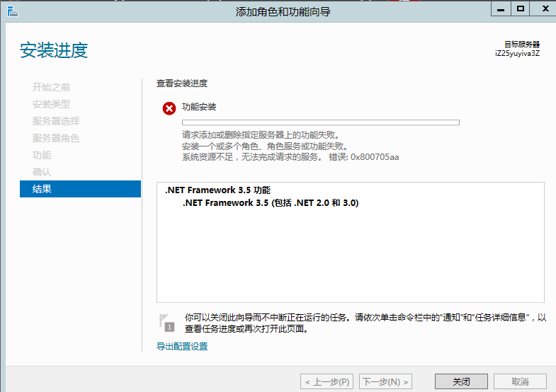Click the installation progress bar
This screenshot has height=392, width=556.
tap(320, 122)
